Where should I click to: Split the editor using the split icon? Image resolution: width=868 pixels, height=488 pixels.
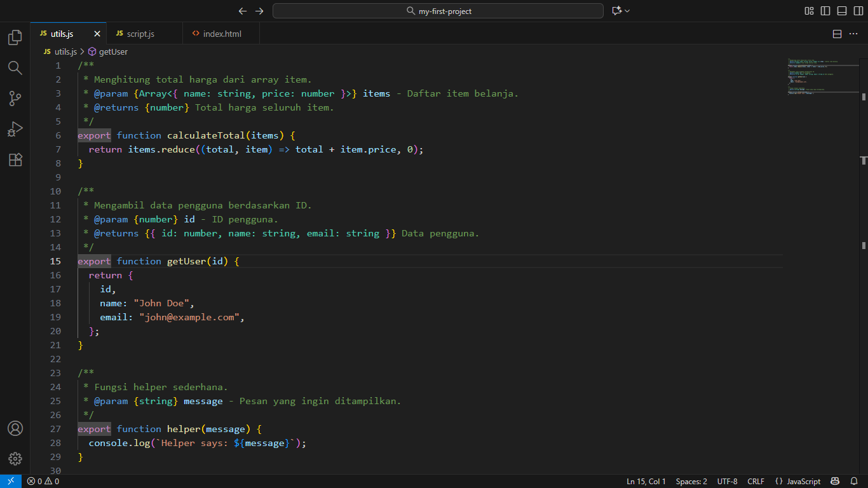(837, 34)
